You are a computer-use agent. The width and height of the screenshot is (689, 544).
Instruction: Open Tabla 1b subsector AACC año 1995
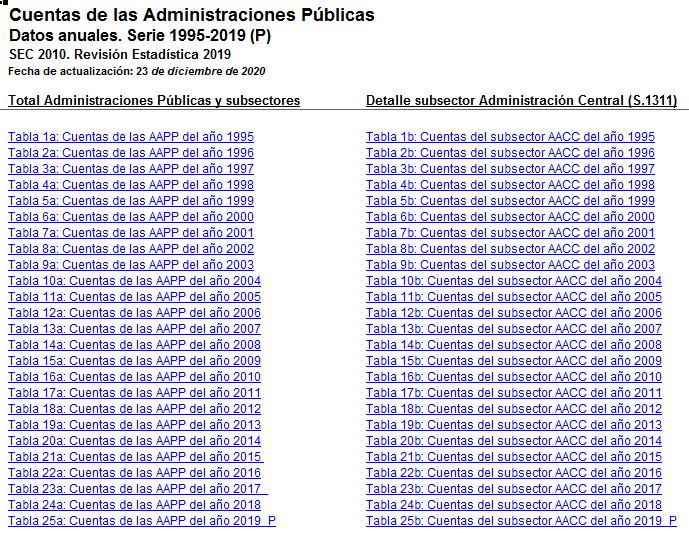click(x=510, y=137)
